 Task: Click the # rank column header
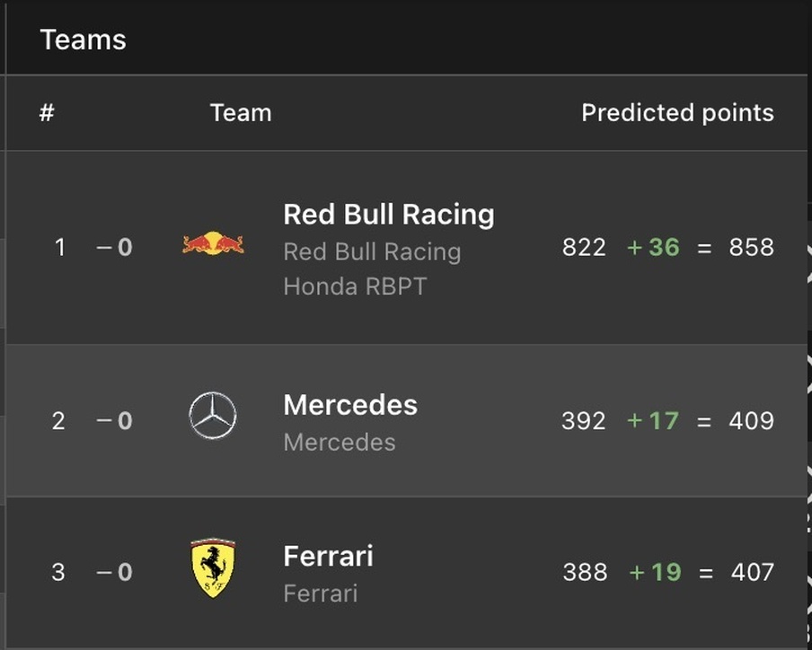click(47, 112)
